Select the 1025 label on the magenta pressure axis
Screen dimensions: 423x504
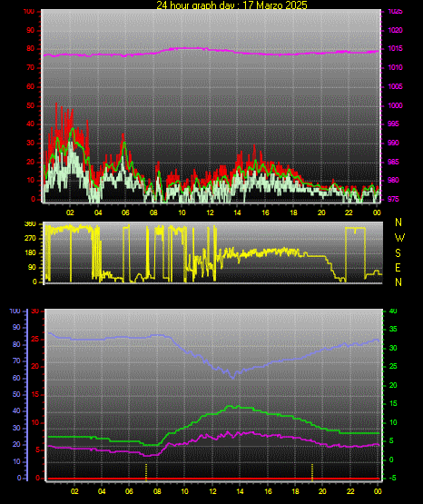396,12
